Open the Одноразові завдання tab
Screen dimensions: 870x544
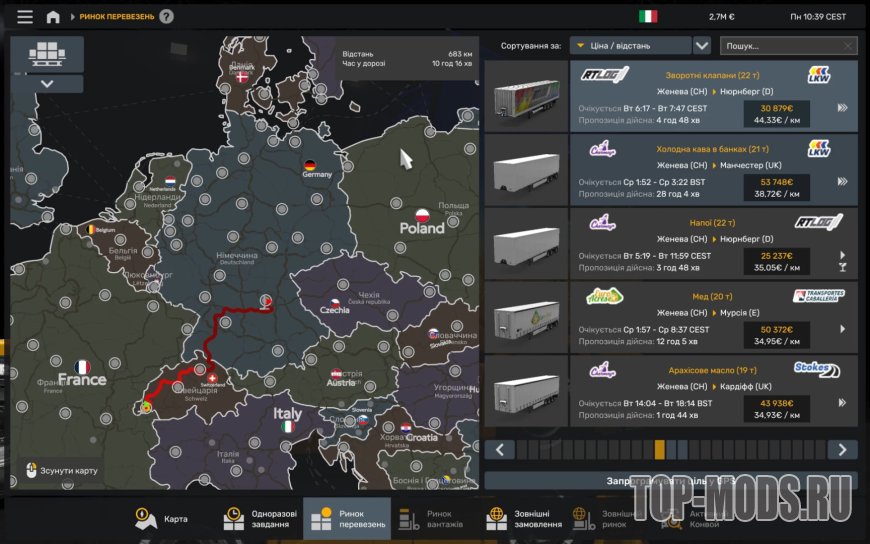tap(259, 519)
